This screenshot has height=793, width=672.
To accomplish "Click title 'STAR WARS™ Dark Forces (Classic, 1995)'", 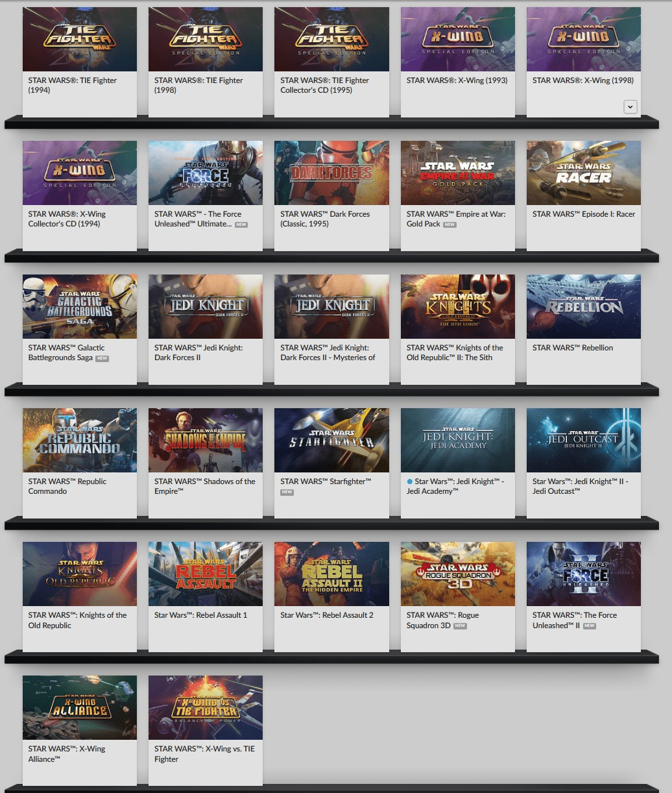I will point(325,219).
